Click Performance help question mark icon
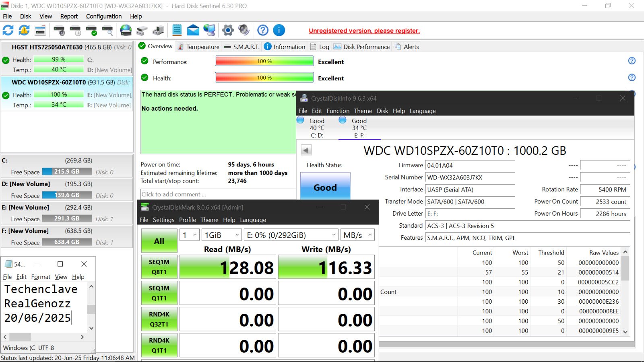This screenshot has width=644, height=362. tap(632, 61)
